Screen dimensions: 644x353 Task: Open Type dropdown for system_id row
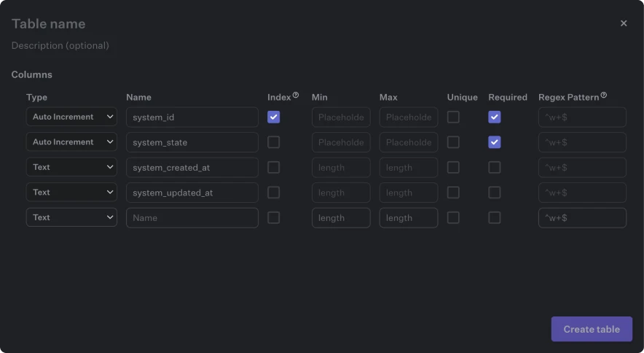(71, 117)
